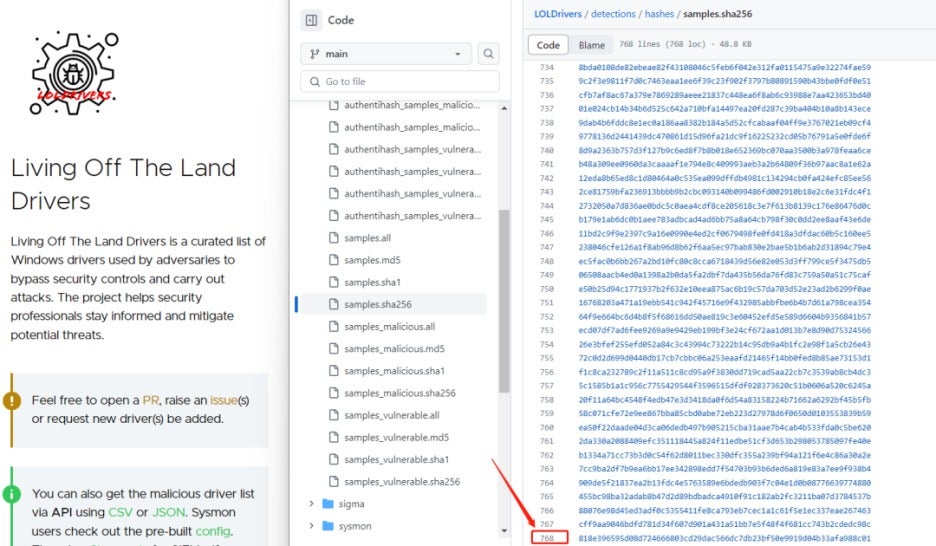Image resolution: width=936 pixels, height=546 pixels.
Task: Click the search magnifier button
Action: click(488, 54)
